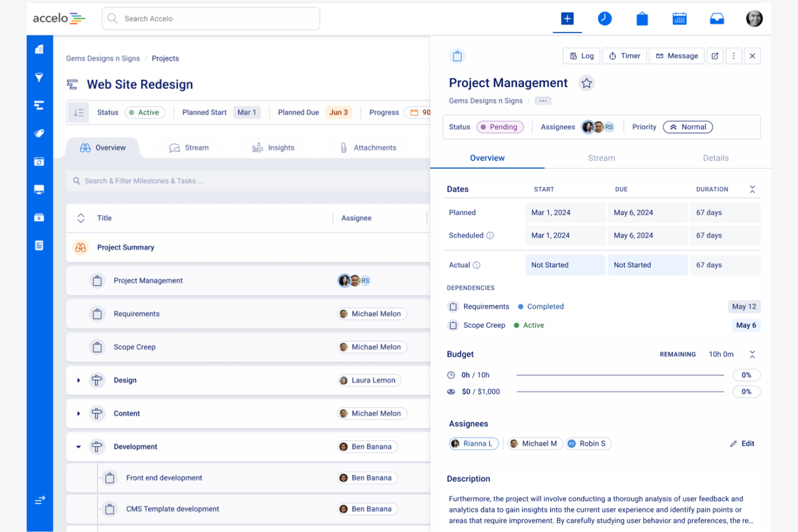Open task in new window icon

tap(714, 56)
